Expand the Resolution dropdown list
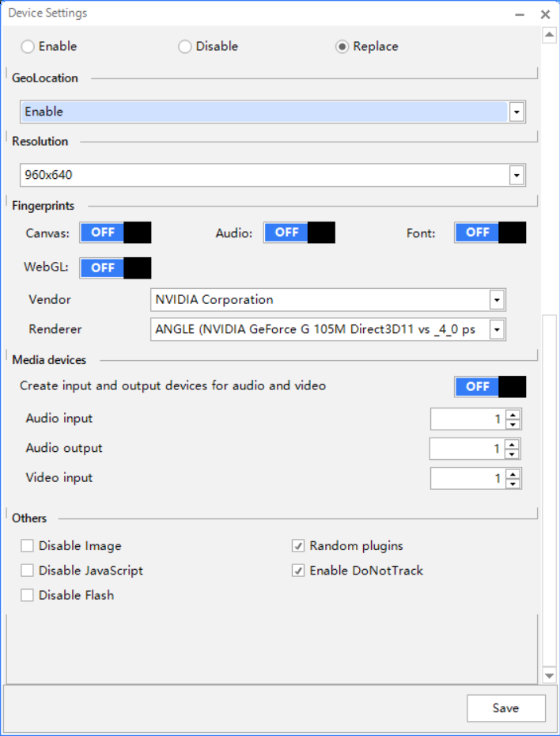 516,175
